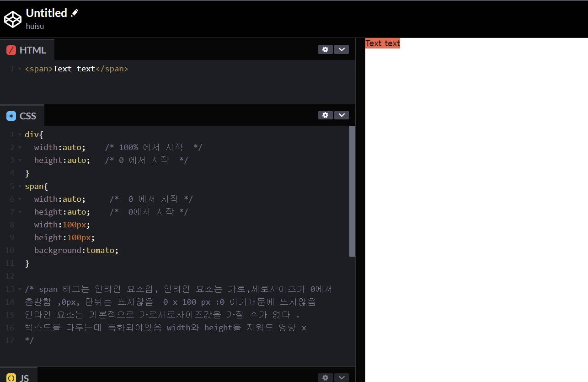Edit pen title with pencil icon

pyautogui.click(x=75, y=13)
